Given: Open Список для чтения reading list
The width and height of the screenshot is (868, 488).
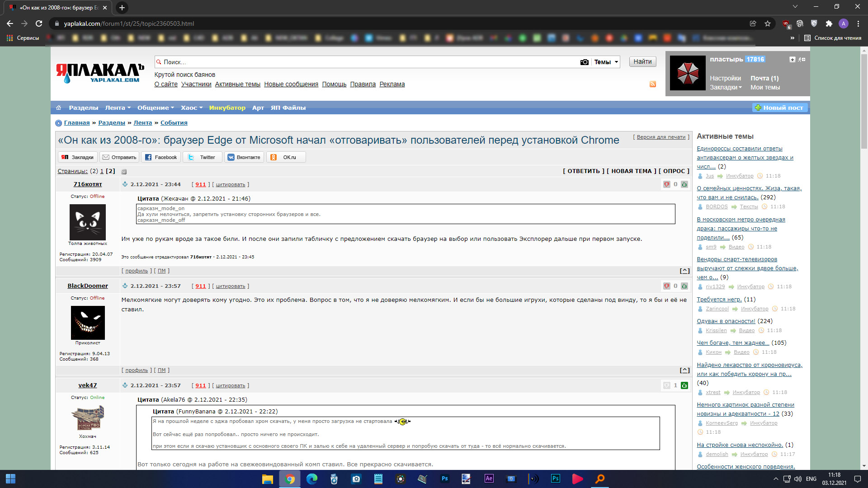Looking at the screenshot, I should (833, 38).
